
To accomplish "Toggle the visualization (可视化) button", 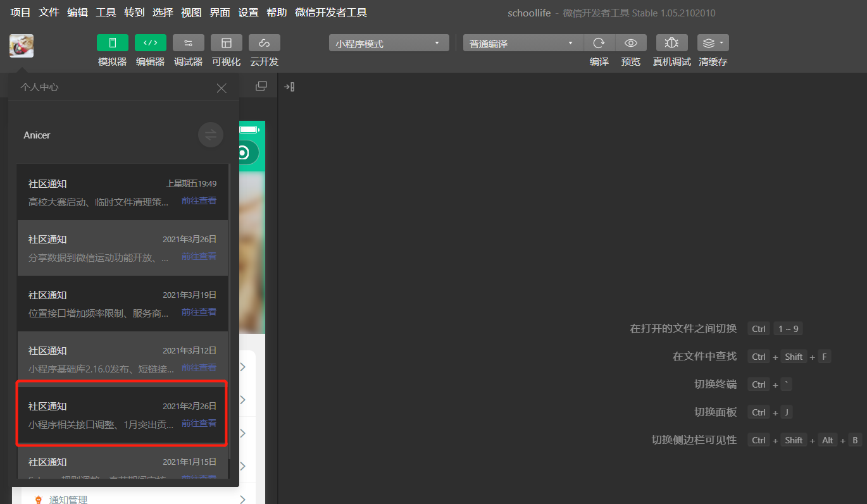I will coord(227,43).
